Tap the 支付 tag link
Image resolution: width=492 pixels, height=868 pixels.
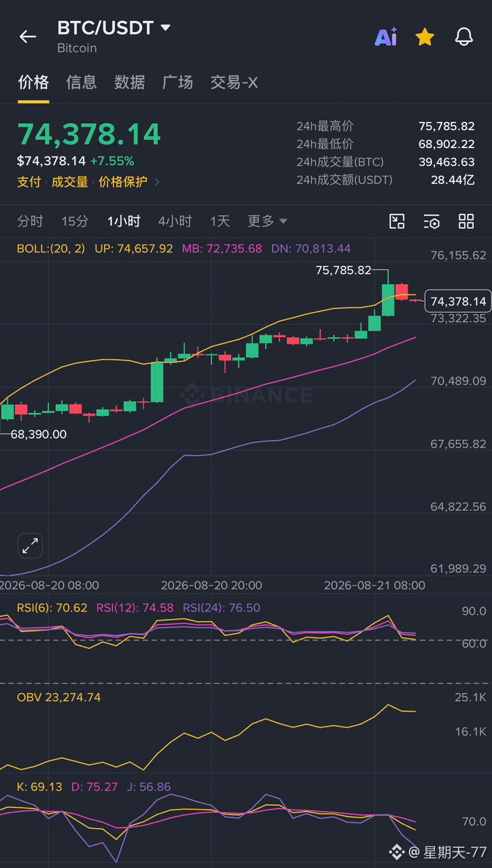pos(29,182)
